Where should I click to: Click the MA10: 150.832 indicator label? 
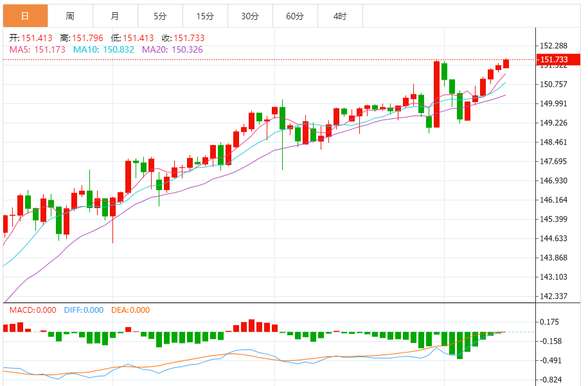(103, 49)
